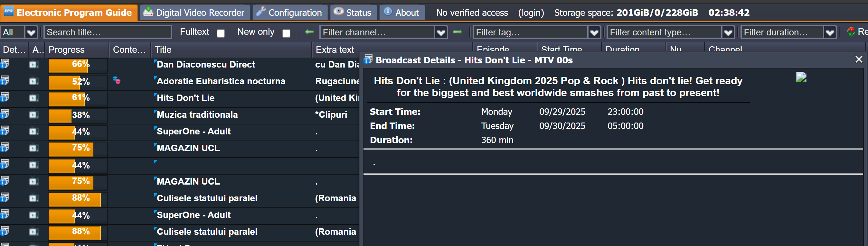Click record icon in Hits Don't Lie row
Image resolution: width=868 pixels, height=246 pixels.
tap(33, 98)
